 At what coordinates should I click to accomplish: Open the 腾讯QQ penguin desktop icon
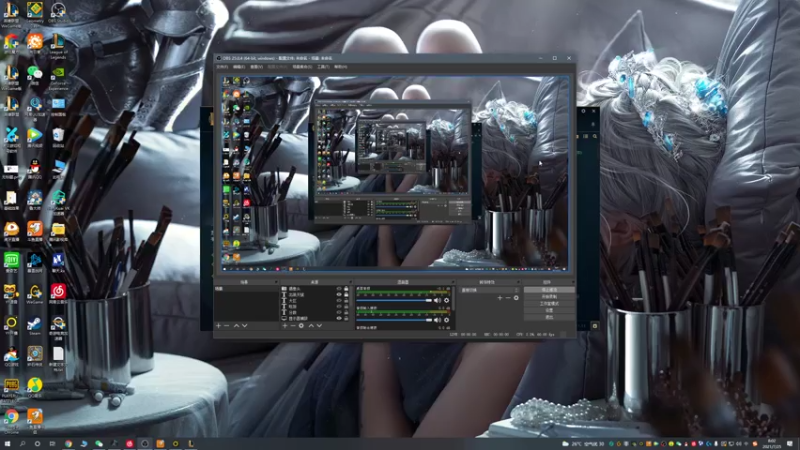(x=35, y=168)
